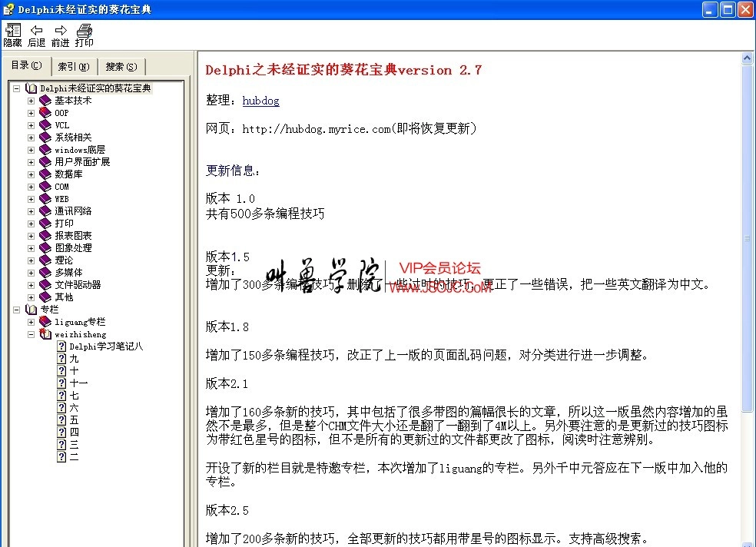756x547 pixels.
Task: Click the book icon beside 数据库
Action: tap(44, 174)
